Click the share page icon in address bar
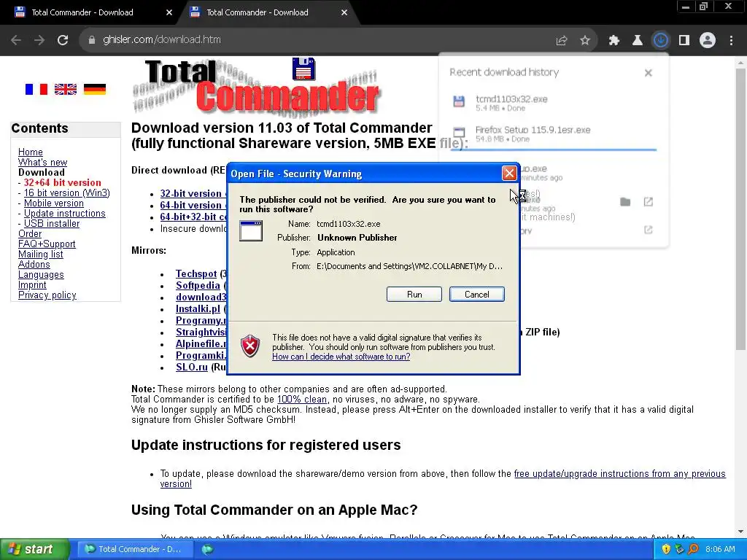The image size is (747, 560). click(562, 41)
